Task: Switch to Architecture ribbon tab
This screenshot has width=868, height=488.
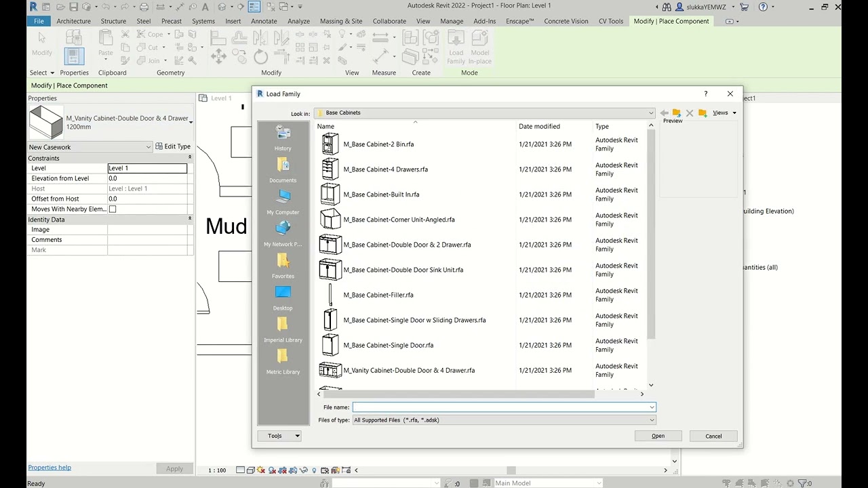Action: [73, 21]
